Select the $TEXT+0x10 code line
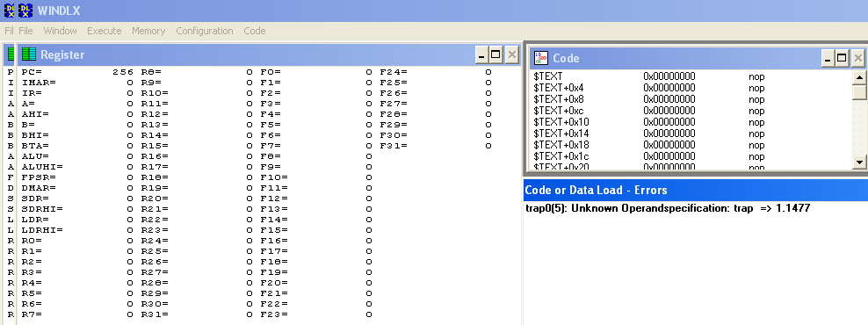The width and height of the screenshot is (868, 325). point(691,122)
